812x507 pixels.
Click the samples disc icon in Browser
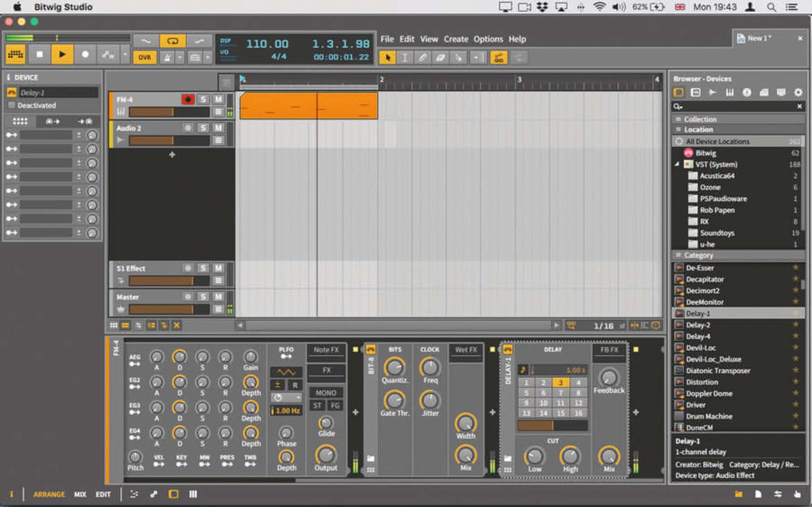[747, 92]
